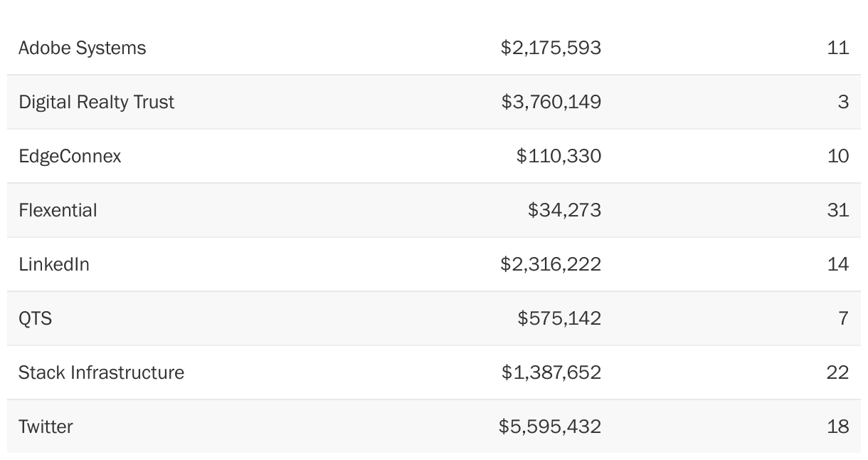Viewport: 868px width, 460px height.
Task: Click the $2,175,593 amount
Action: (551, 48)
